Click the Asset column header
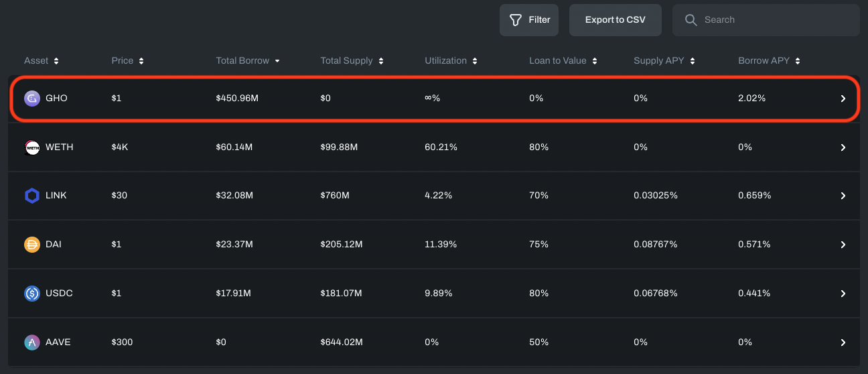The width and height of the screenshot is (868, 374). [x=36, y=61]
